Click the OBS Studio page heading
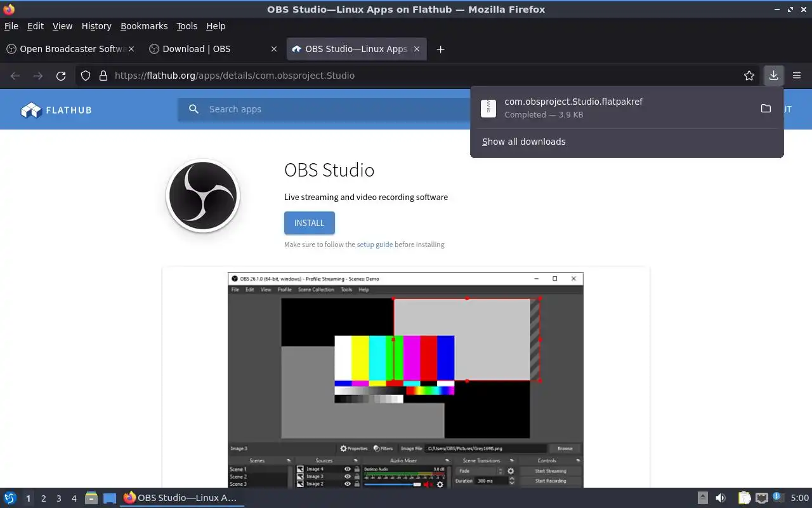 coord(329,170)
